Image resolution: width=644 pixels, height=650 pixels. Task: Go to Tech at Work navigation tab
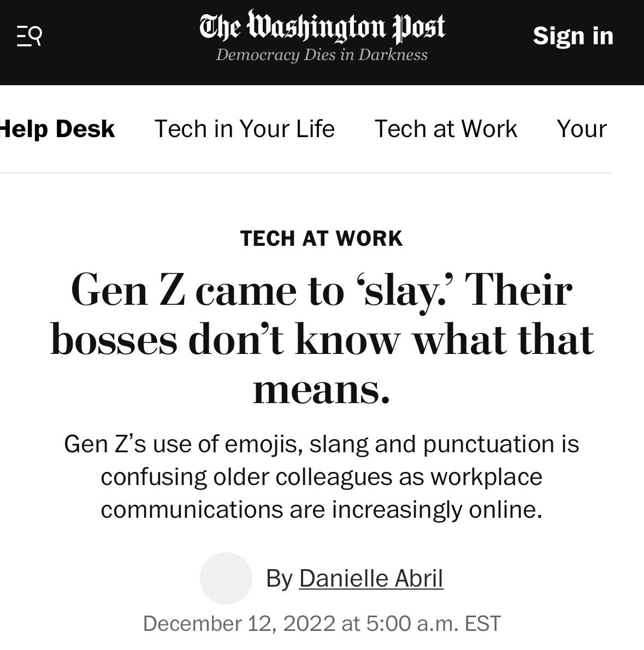click(x=445, y=129)
